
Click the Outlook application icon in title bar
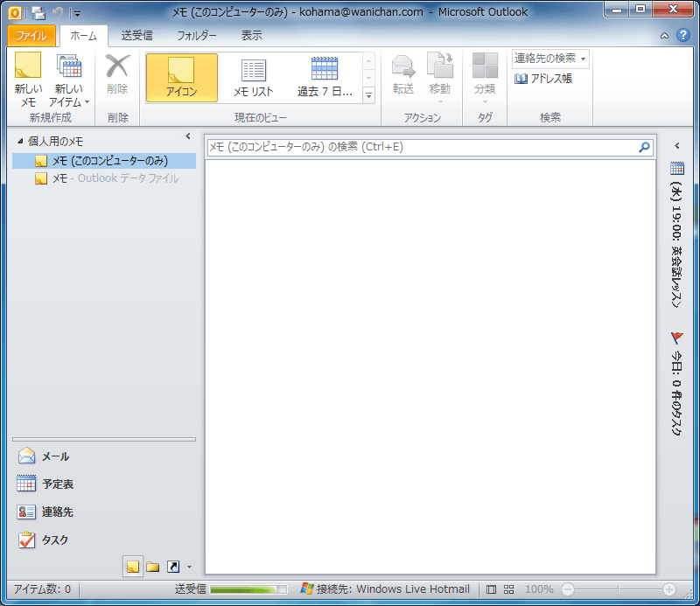point(15,13)
